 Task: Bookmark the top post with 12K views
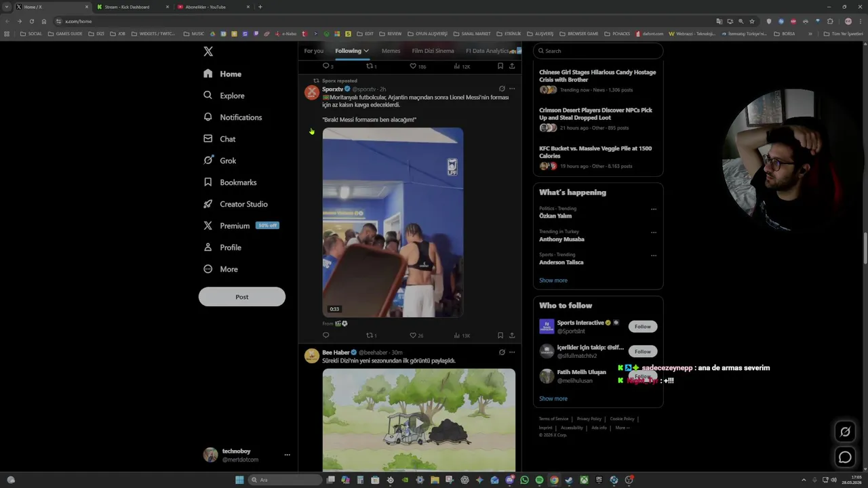pyautogui.click(x=500, y=66)
